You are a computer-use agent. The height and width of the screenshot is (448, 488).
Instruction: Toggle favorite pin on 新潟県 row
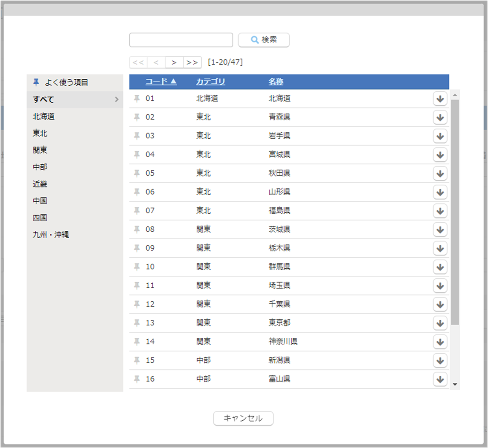click(x=137, y=360)
